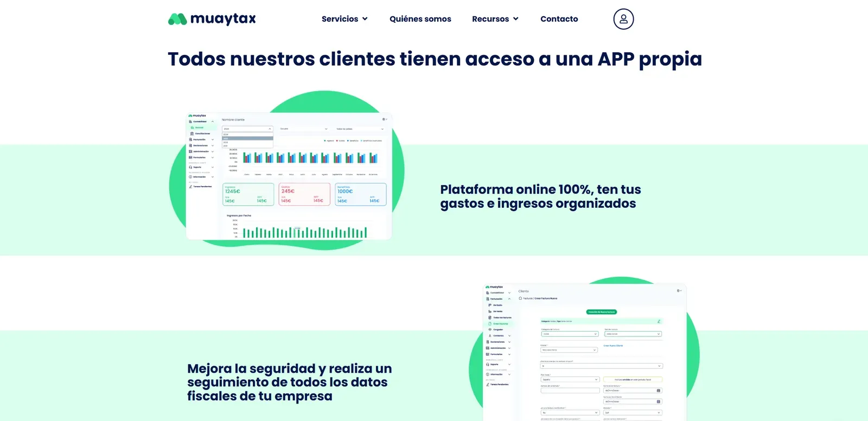Click text 'Mejora la seguridad y realiza un seguimiento'
This screenshot has height=421, width=868.
click(x=290, y=382)
